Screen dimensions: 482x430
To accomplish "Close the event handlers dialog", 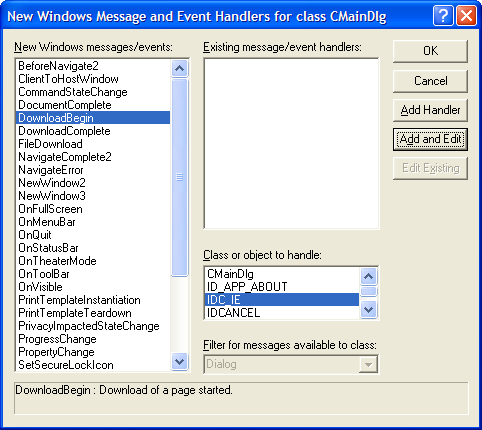I will coord(466,16).
